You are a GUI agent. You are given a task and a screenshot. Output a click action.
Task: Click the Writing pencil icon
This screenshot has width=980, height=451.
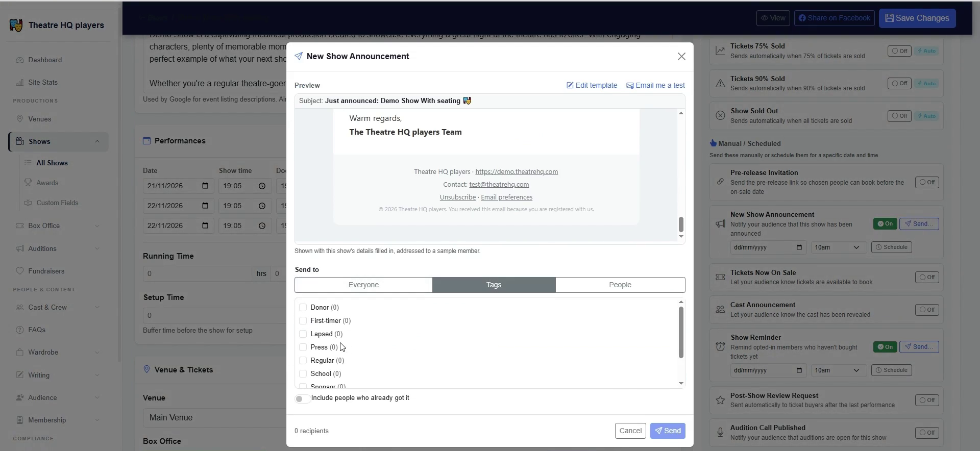click(x=20, y=375)
